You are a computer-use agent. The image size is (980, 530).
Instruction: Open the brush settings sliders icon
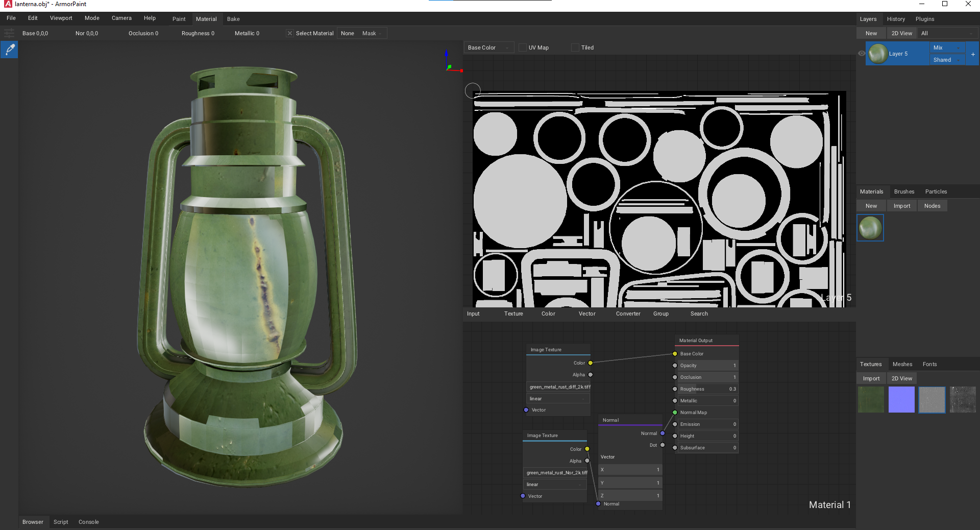(x=9, y=33)
